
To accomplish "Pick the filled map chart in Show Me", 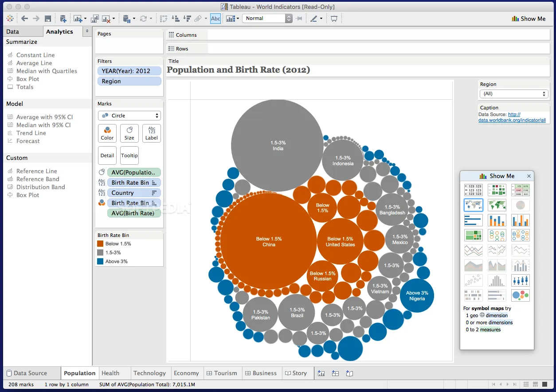I will click(x=497, y=205).
